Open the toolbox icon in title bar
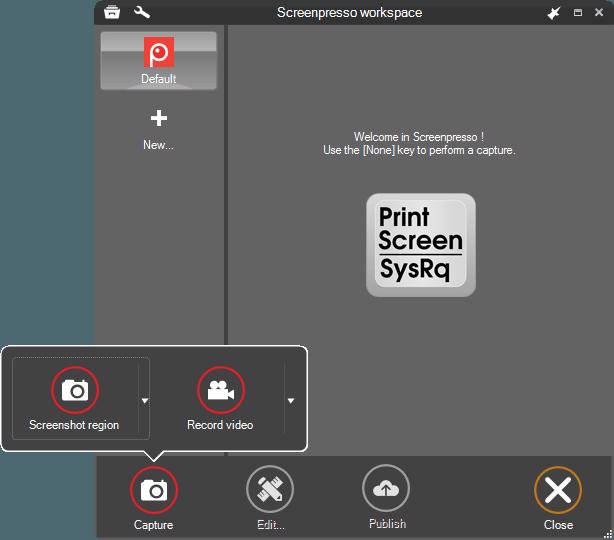The image size is (614, 540). (112, 12)
